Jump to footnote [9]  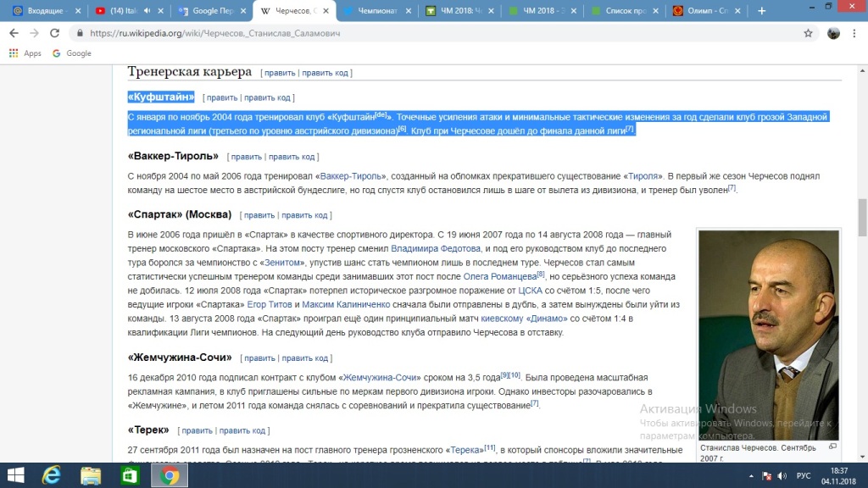(504, 375)
